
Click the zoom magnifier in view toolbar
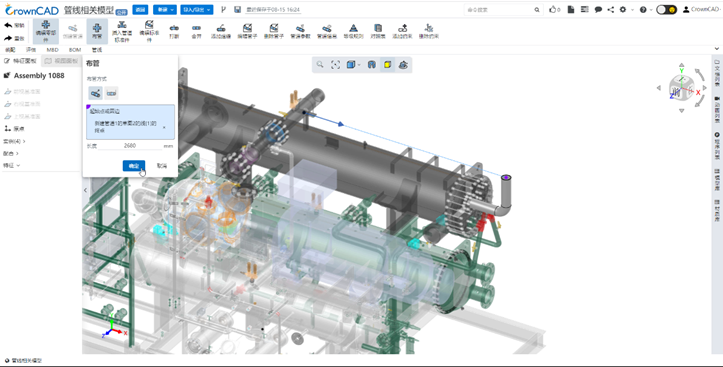(320, 65)
